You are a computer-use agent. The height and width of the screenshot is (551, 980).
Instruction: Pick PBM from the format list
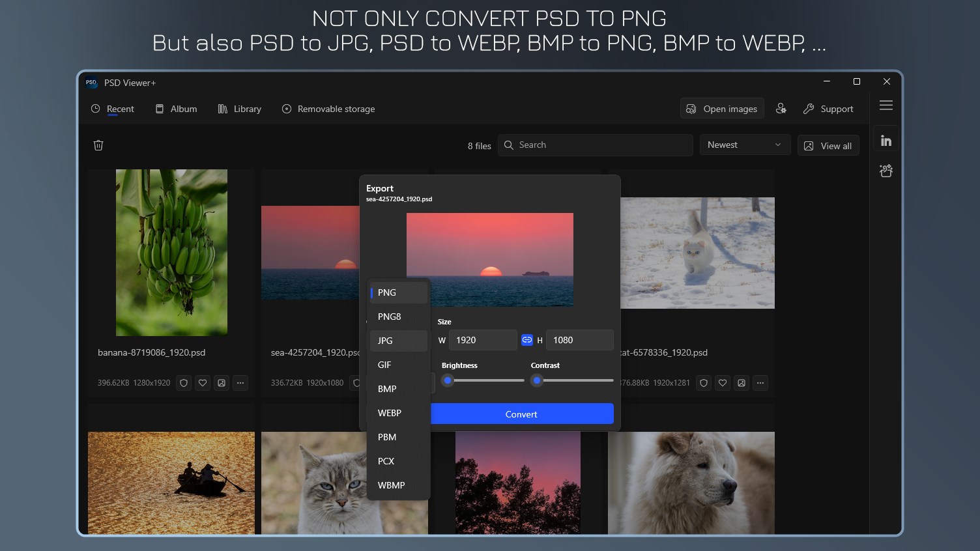tap(399, 437)
